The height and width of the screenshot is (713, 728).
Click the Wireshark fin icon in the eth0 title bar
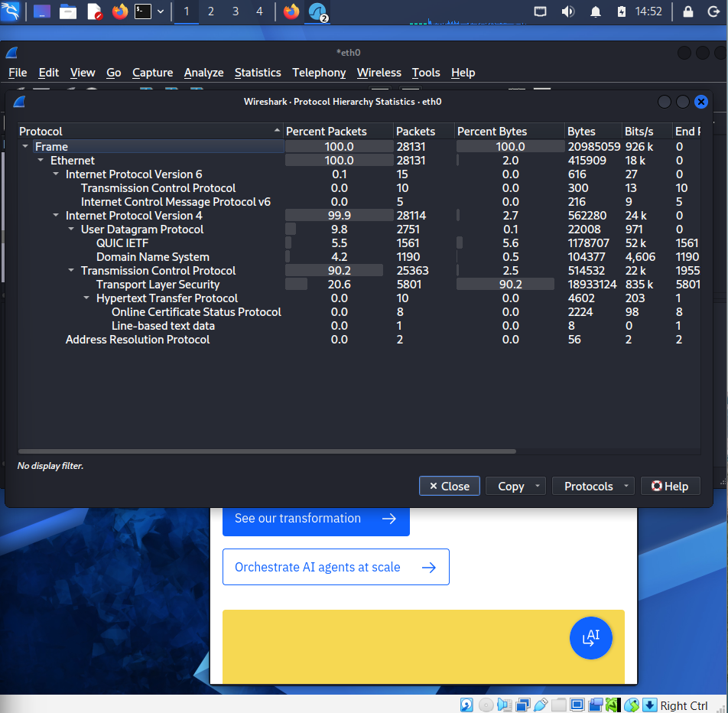[11, 53]
